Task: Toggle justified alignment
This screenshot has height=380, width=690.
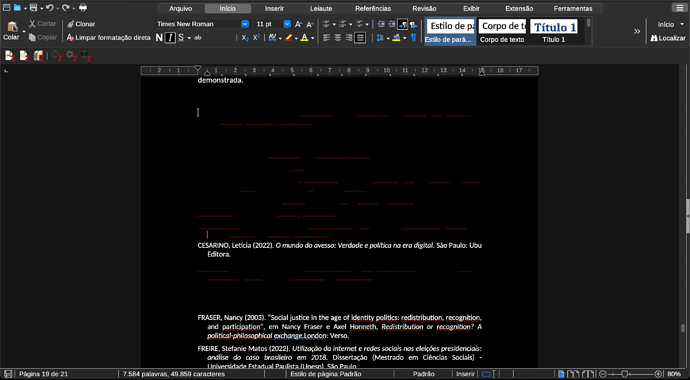Action: coord(360,38)
